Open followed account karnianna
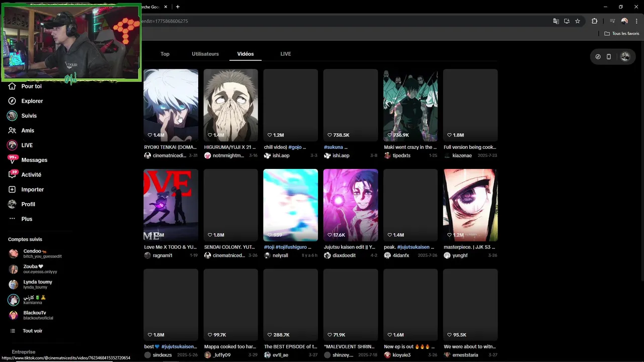Screen dimensions: 644x362 pos(28,300)
